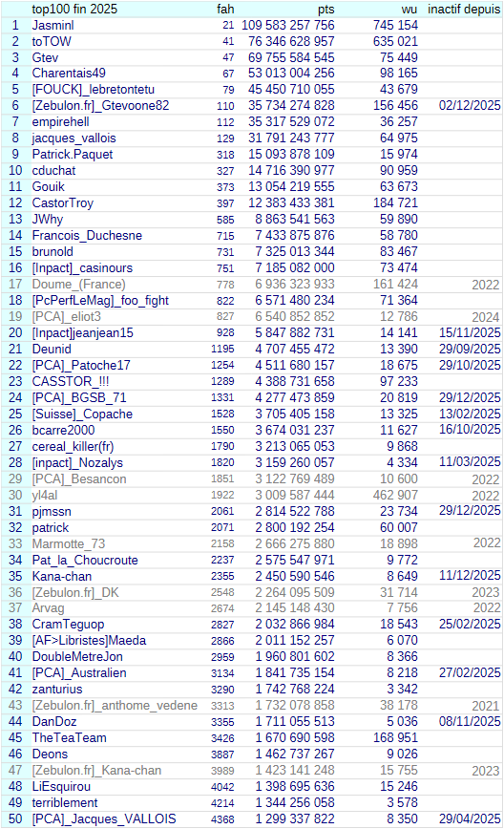This screenshot has height=829, width=504.
Task: Select the Jasminl name cell
Action: [52, 26]
